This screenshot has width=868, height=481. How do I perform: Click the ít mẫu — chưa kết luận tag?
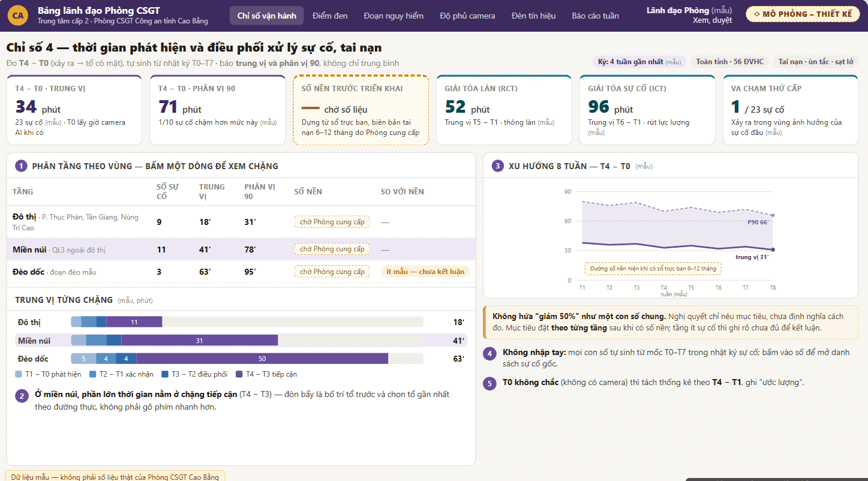click(x=425, y=272)
